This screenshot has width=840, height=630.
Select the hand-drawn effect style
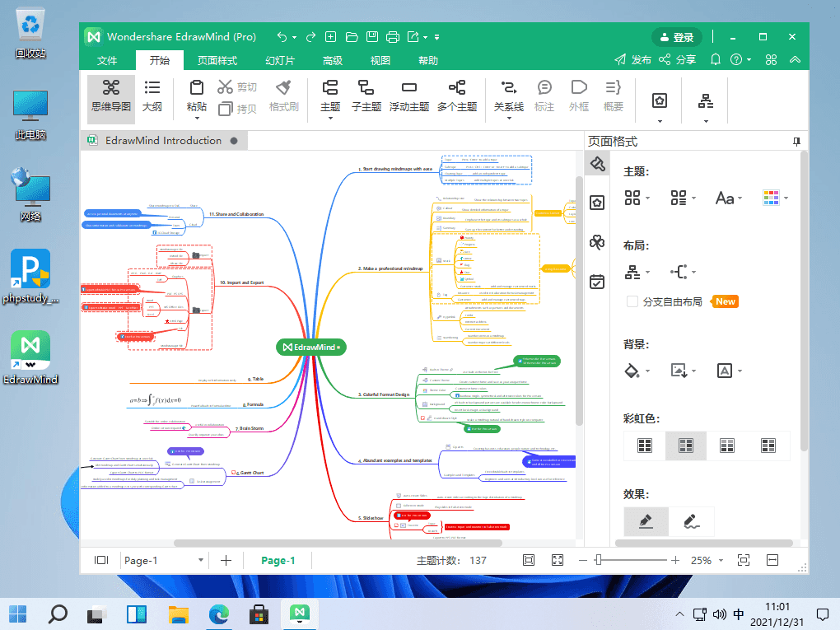[x=692, y=521]
